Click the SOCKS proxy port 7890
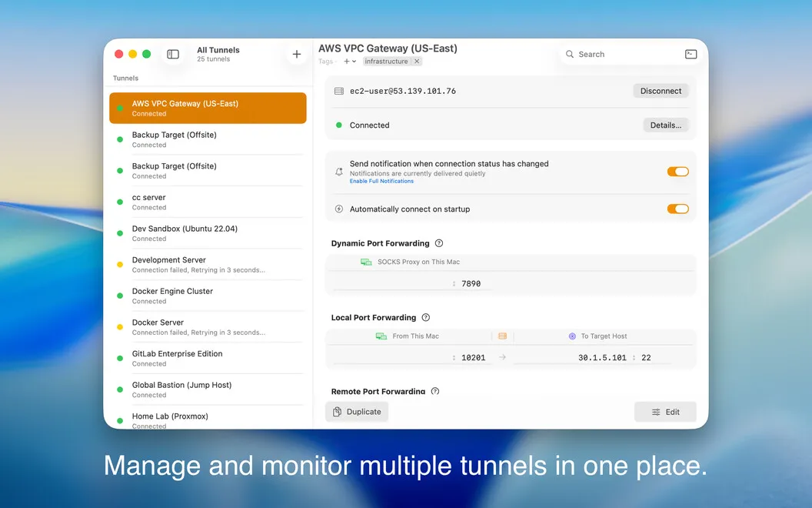 click(x=471, y=283)
